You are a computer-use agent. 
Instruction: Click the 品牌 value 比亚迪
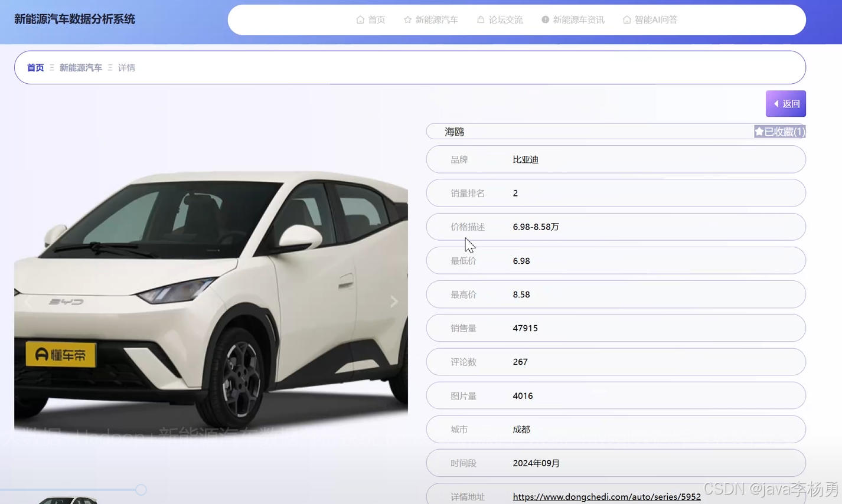click(x=526, y=159)
